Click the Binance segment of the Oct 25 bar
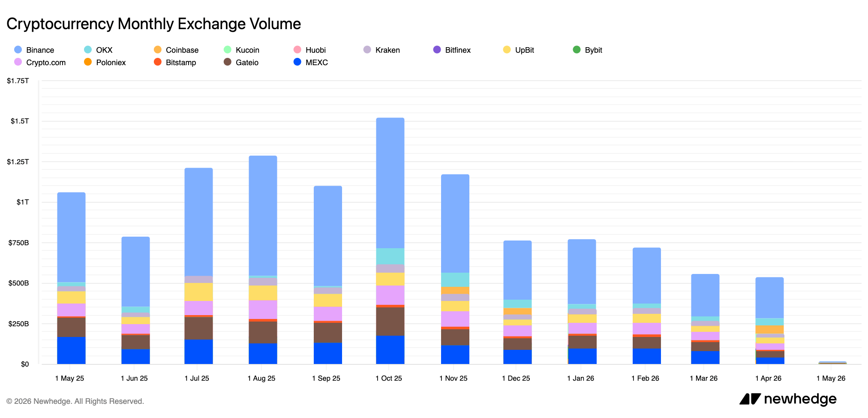Screen dimensions: 868x418 click(x=390, y=183)
